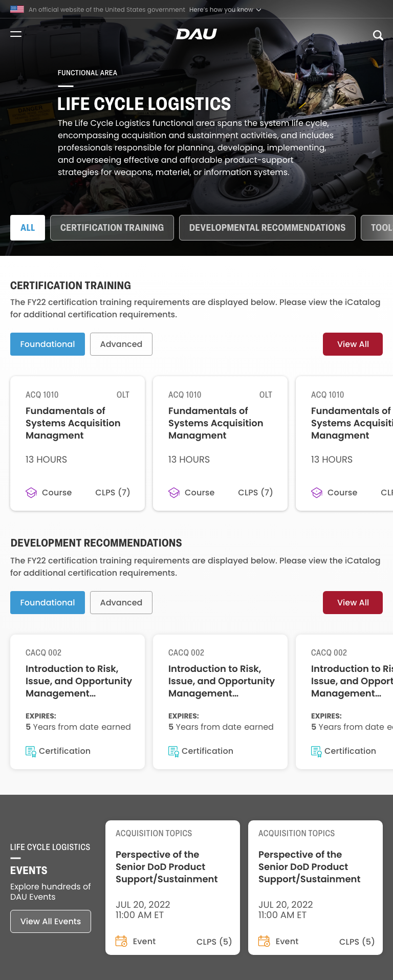Open third Introduction to Risk, Issue card title

[x=352, y=681]
